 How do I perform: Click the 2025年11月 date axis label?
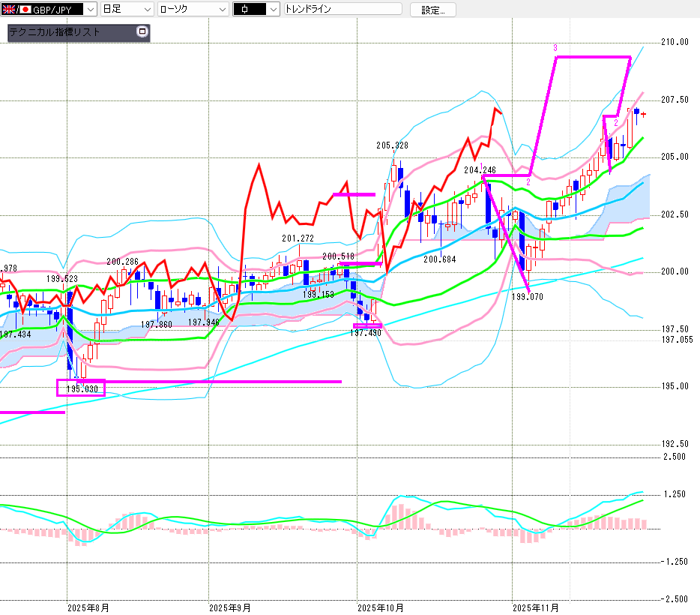coord(535,607)
